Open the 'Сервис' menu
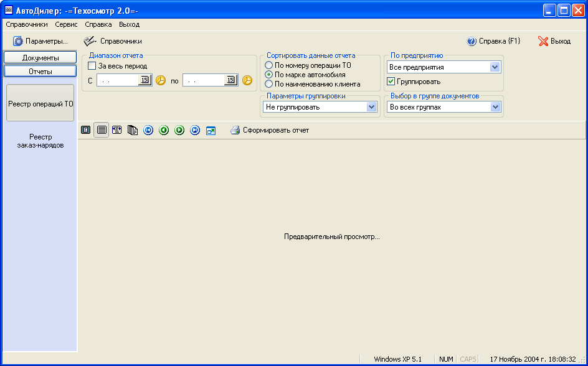The image size is (588, 366). pyautogui.click(x=66, y=24)
